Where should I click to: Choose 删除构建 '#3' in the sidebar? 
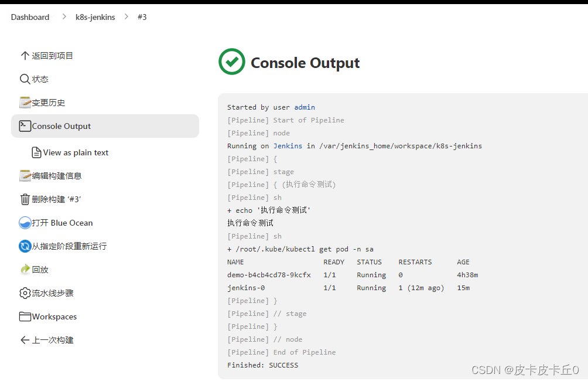pyautogui.click(x=56, y=199)
